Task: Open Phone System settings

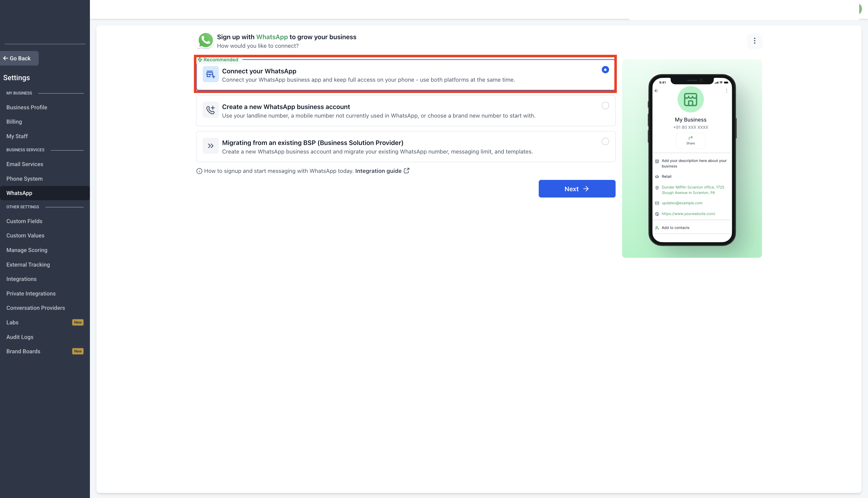Action: [24, 179]
